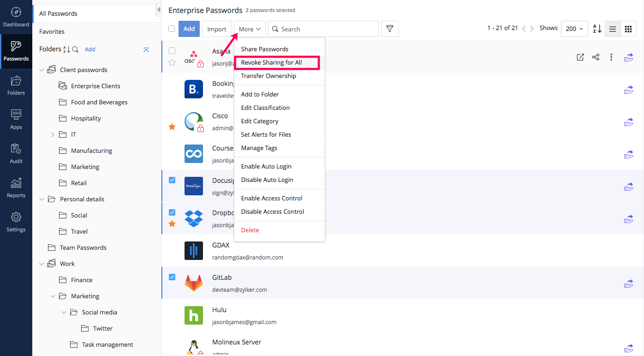Click the A-Z sort order icon in toolbar
Screen dimensions: 644x356
click(x=597, y=29)
